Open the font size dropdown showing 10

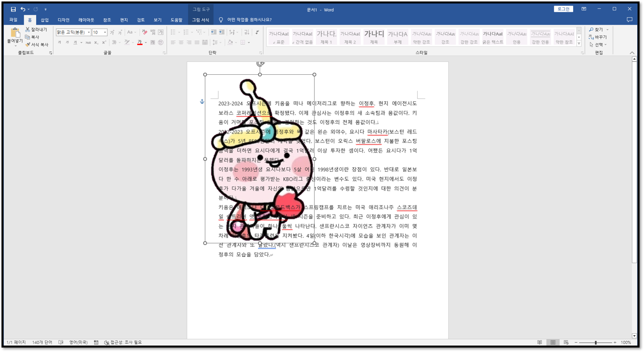click(x=105, y=32)
